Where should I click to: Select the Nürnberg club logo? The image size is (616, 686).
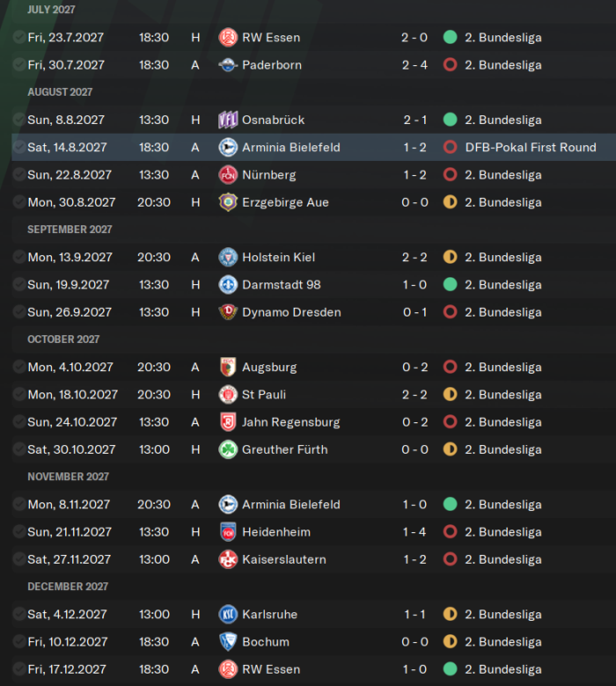coord(228,175)
